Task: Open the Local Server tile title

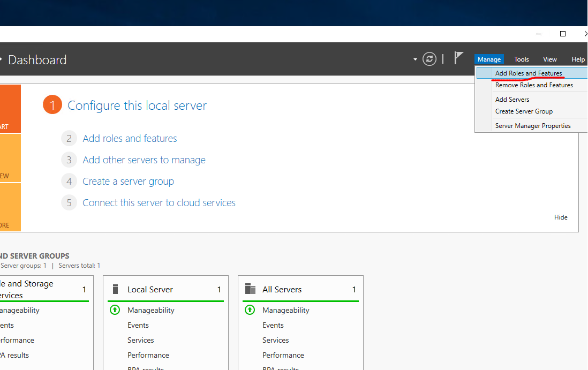Action: (150, 289)
